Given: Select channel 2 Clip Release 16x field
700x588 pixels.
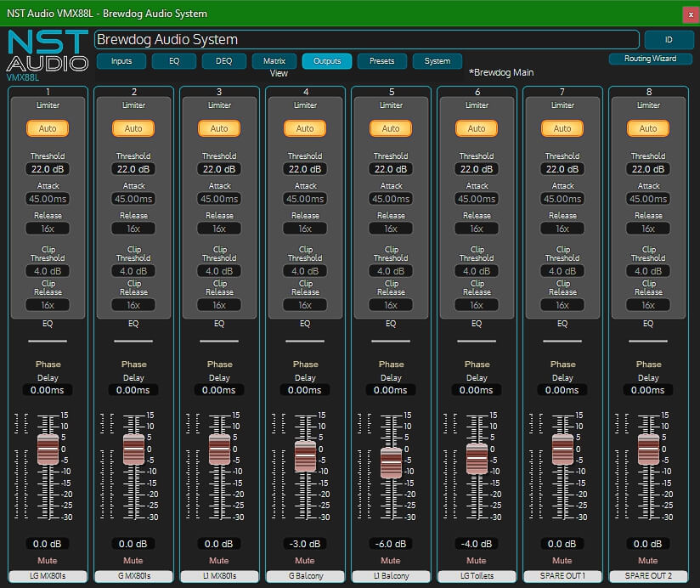Looking at the screenshot, I should pos(133,305).
